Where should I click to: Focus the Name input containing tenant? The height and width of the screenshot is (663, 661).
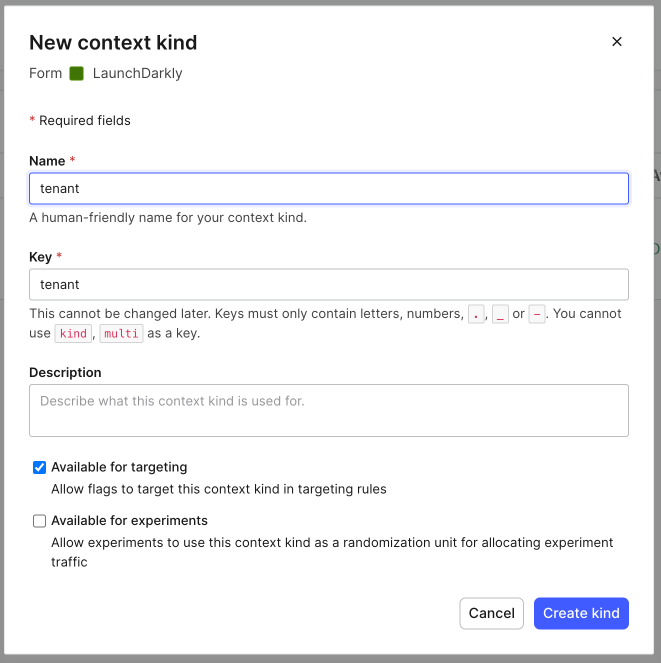click(328, 188)
